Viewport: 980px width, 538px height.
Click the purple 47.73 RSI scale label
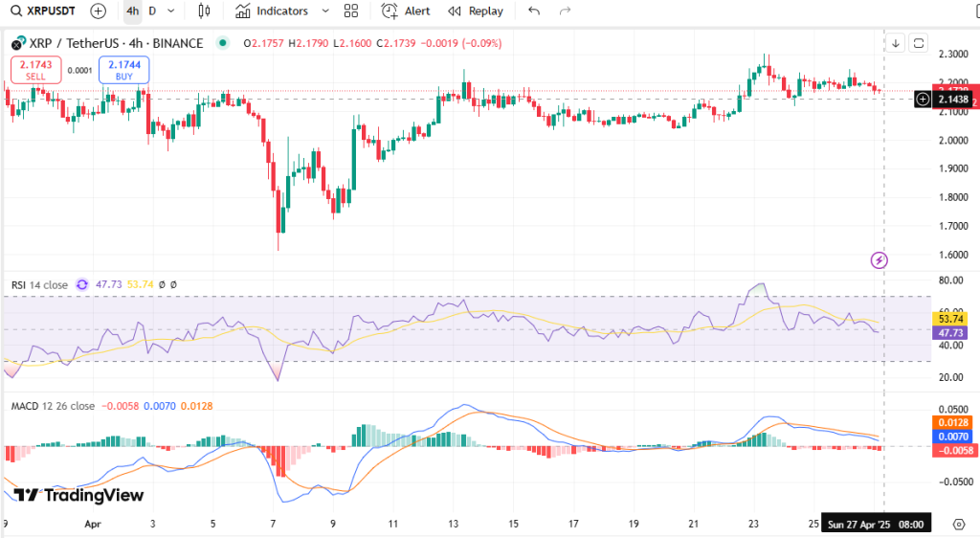tap(950, 333)
